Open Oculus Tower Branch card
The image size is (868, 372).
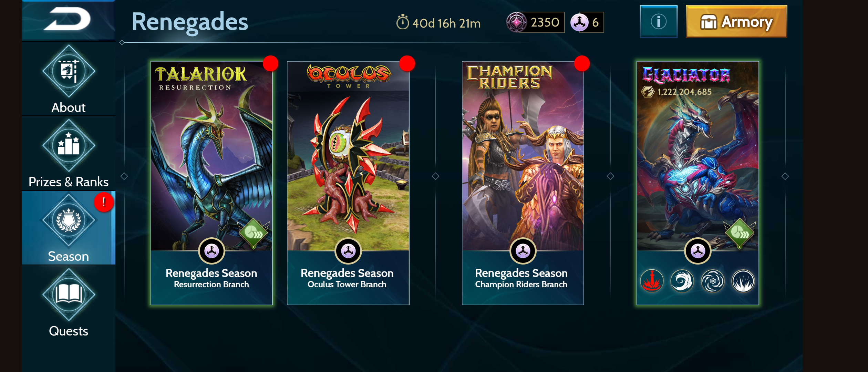pyautogui.click(x=348, y=183)
